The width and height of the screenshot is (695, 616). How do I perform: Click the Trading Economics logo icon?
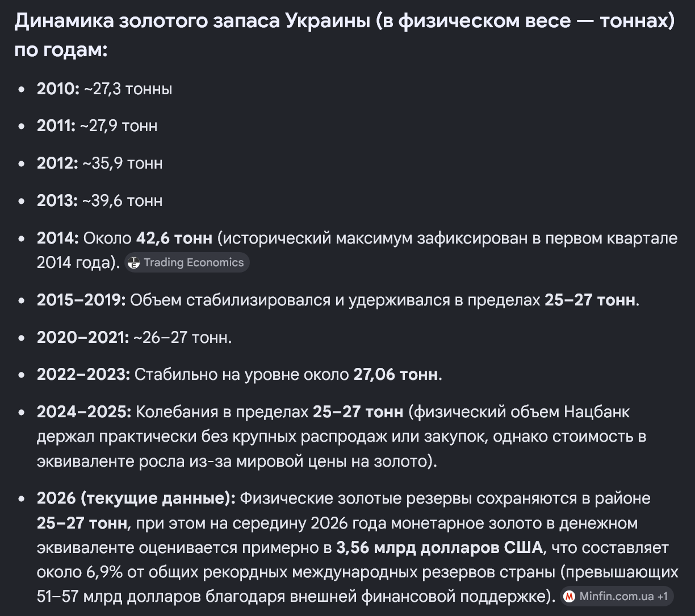tap(134, 262)
